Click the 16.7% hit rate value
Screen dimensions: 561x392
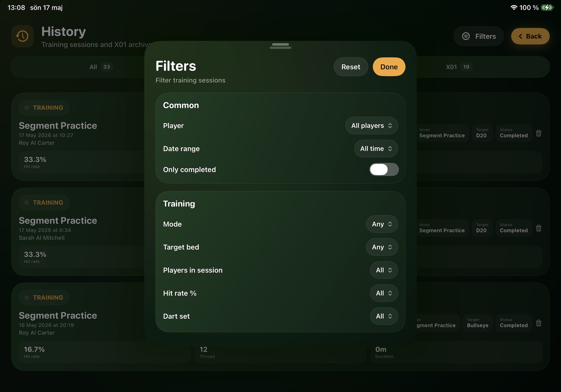34,349
